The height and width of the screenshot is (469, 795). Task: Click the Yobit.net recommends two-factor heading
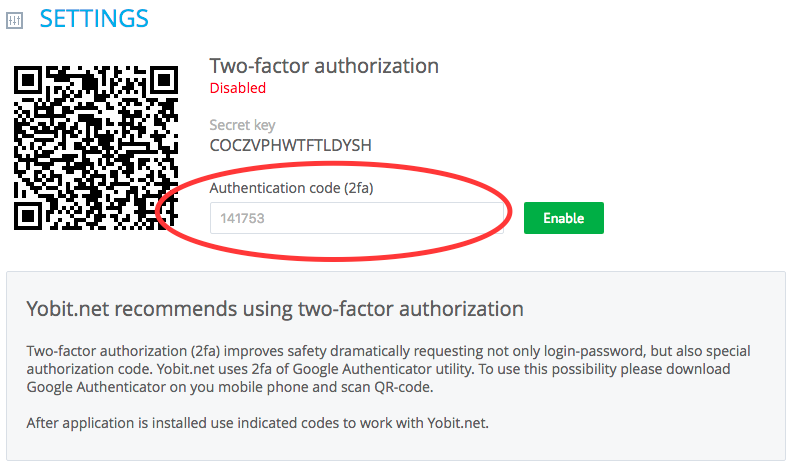pos(275,309)
